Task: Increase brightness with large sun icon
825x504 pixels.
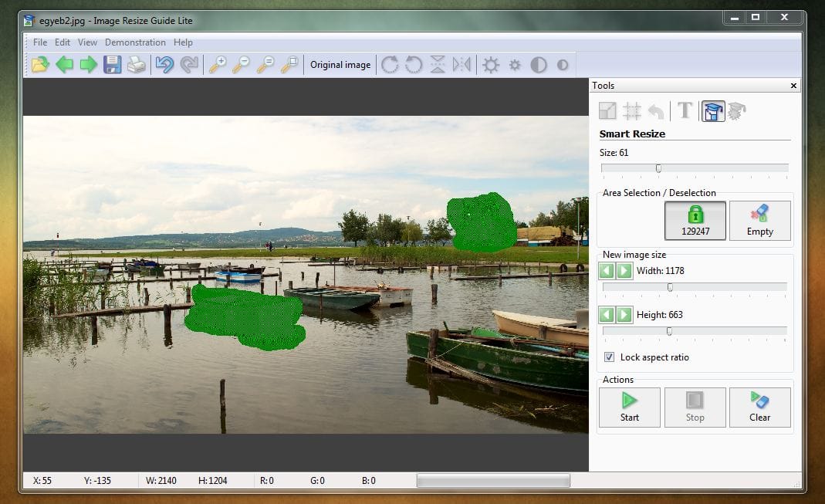Action: click(x=490, y=65)
